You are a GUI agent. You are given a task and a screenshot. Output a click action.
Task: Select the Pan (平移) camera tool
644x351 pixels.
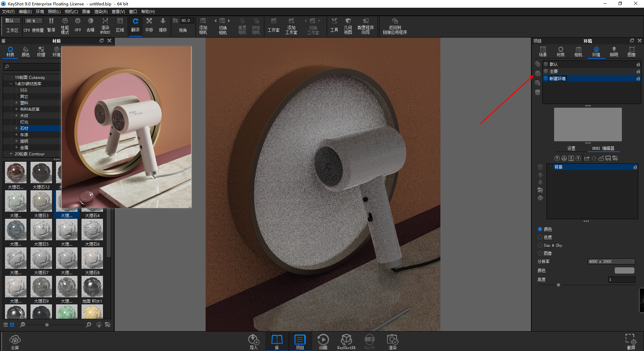[149, 25]
